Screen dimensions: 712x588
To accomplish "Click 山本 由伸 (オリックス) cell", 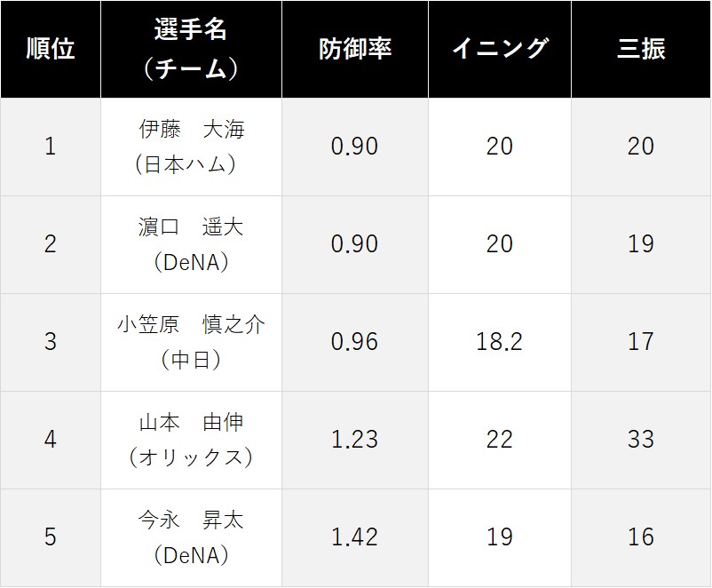I will (x=191, y=441).
